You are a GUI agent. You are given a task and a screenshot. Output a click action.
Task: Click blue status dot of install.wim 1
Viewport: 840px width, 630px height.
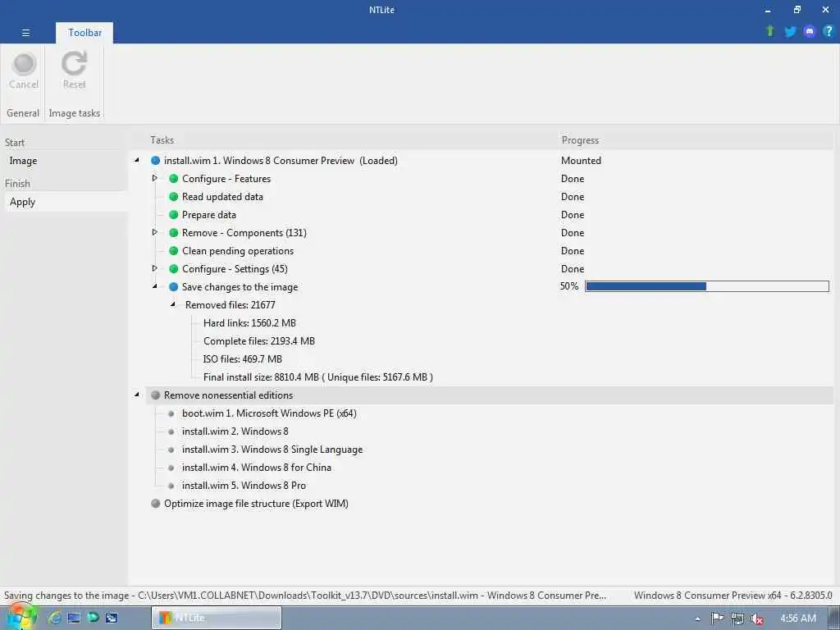(155, 160)
